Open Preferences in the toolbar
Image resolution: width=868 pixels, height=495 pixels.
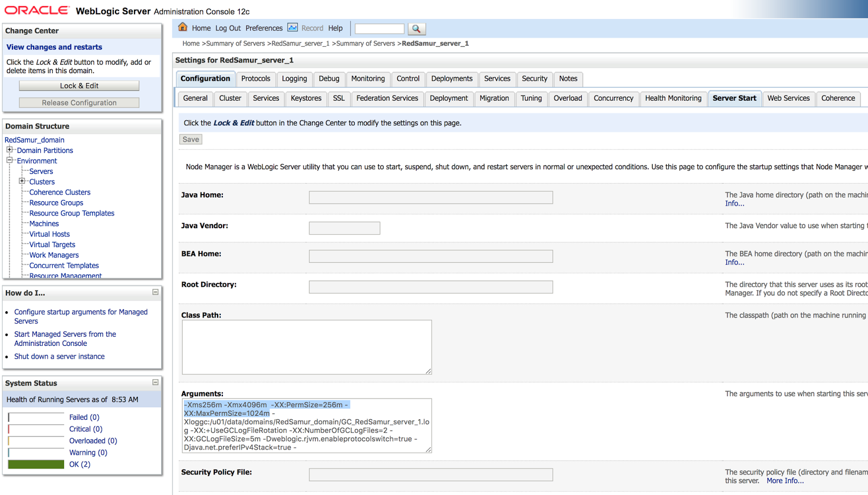pos(264,28)
